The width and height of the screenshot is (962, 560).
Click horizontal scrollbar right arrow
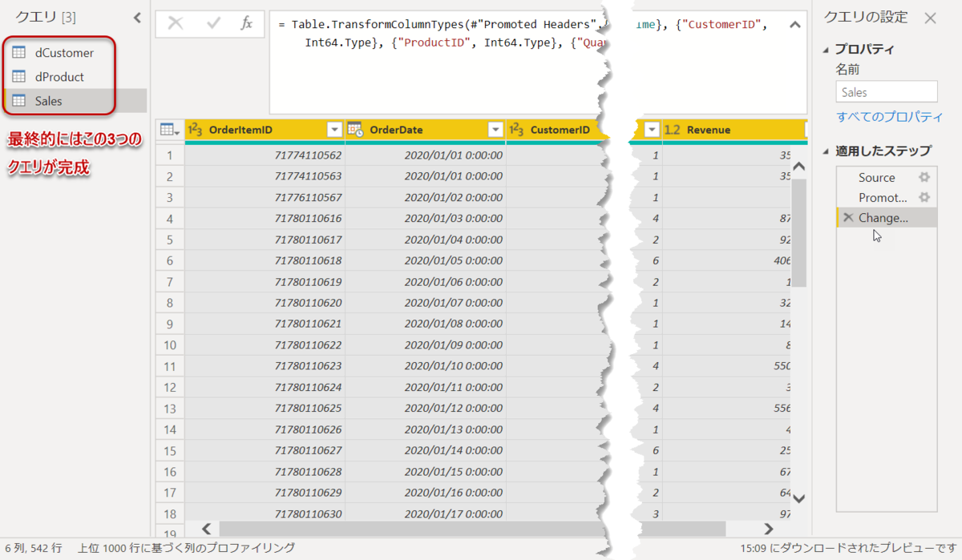pyautogui.click(x=769, y=529)
